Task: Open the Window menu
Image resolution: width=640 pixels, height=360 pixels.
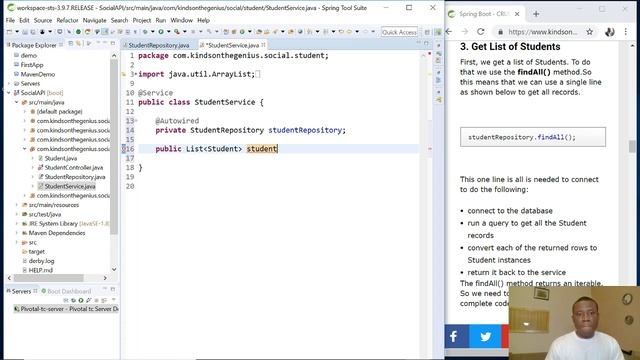Action: [181, 20]
